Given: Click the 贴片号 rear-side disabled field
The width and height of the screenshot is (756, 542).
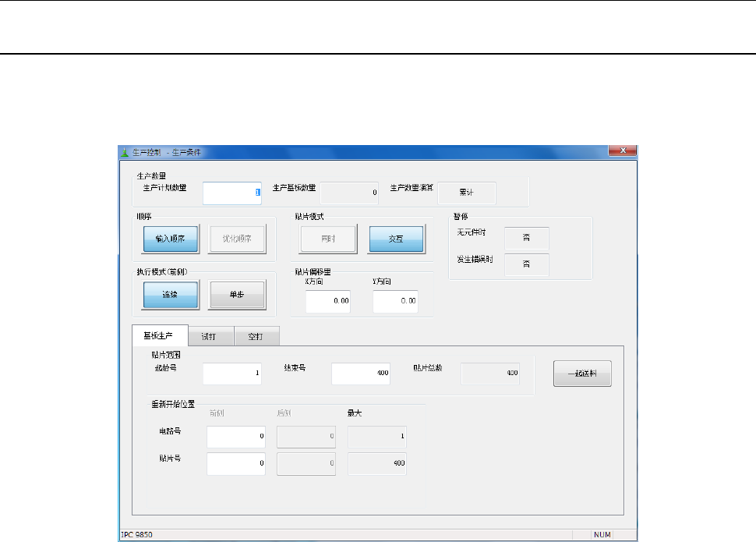Looking at the screenshot, I should (x=306, y=464).
